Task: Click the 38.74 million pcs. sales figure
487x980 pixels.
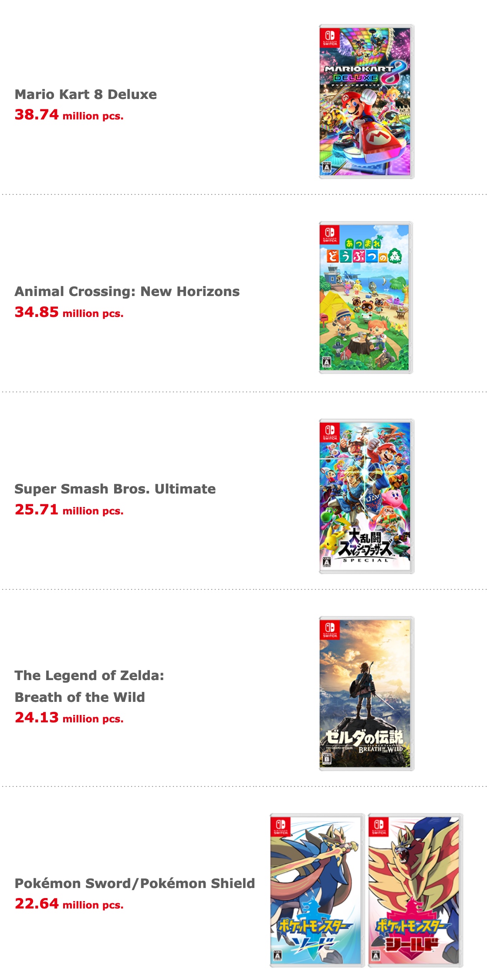Action: [69, 115]
